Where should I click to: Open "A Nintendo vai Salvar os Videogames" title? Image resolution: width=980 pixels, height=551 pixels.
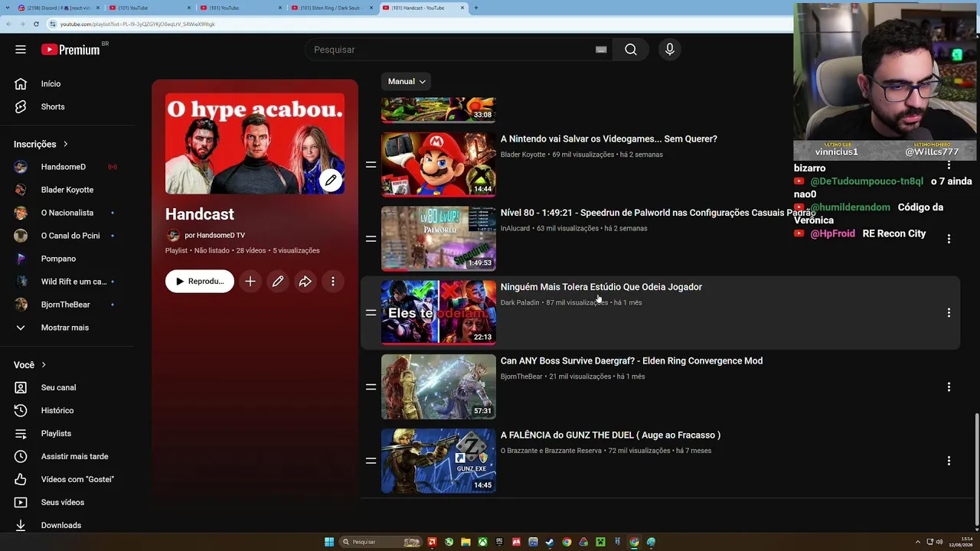point(609,139)
